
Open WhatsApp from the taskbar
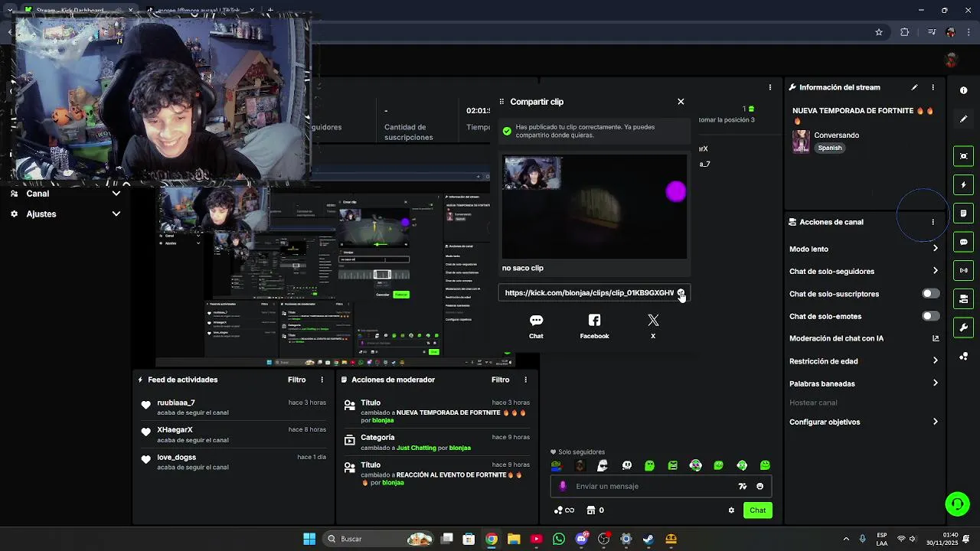tap(559, 539)
